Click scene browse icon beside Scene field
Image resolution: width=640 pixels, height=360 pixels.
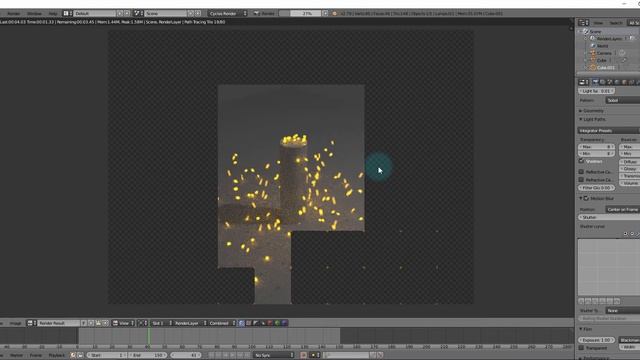pos(138,13)
